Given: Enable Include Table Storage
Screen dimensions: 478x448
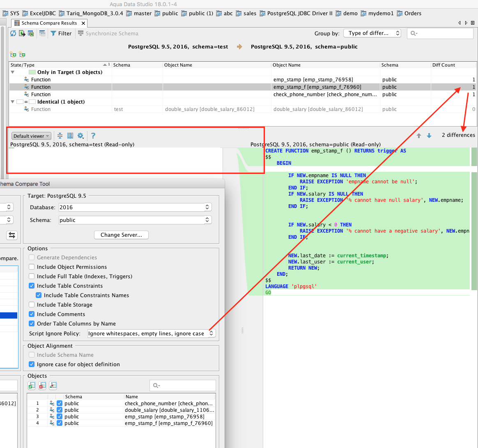Looking at the screenshot, I should pyautogui.click(x=32, y=305).
